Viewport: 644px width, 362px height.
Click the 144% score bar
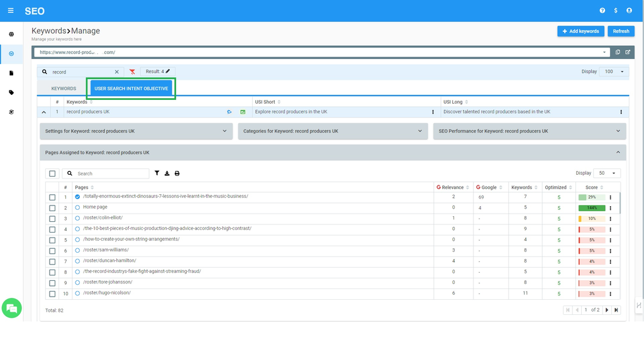(592, 208)
